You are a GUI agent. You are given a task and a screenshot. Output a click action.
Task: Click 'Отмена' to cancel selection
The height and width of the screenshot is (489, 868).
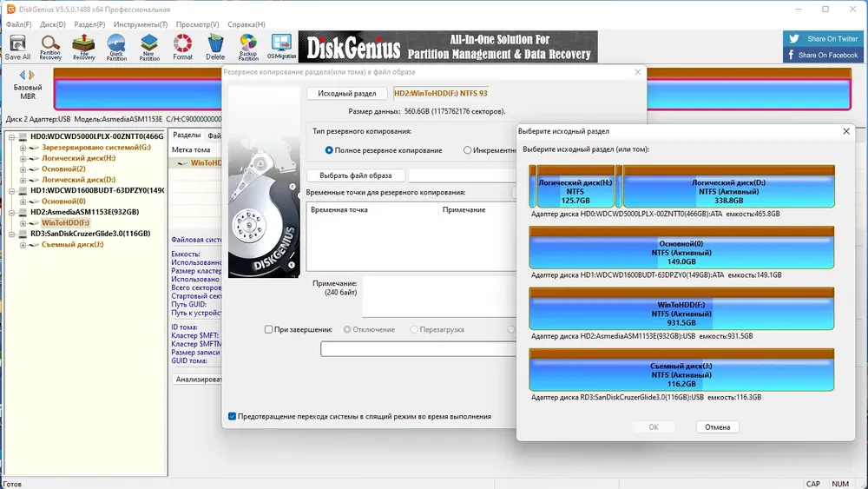click(718, 427)
